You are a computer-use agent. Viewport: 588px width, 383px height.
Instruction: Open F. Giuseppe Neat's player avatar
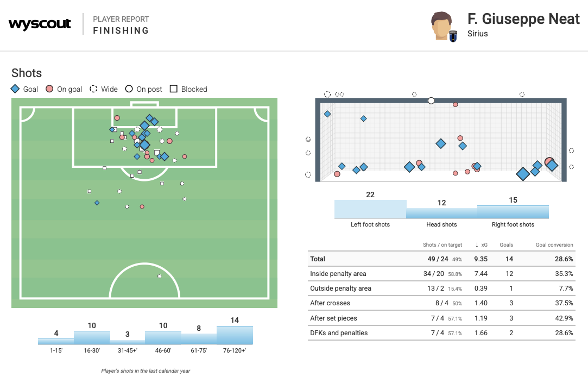pyautogui.click(x=442, y=25)
